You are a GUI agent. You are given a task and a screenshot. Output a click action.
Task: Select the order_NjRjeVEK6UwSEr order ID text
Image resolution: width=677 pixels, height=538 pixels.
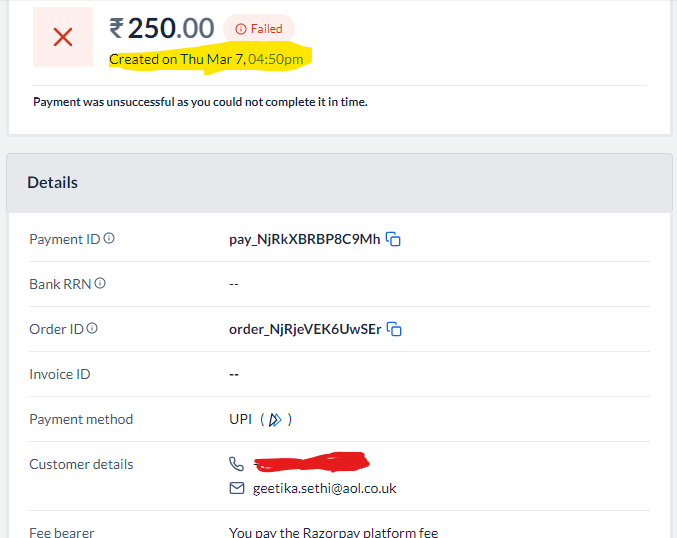(x=305, y=329)
